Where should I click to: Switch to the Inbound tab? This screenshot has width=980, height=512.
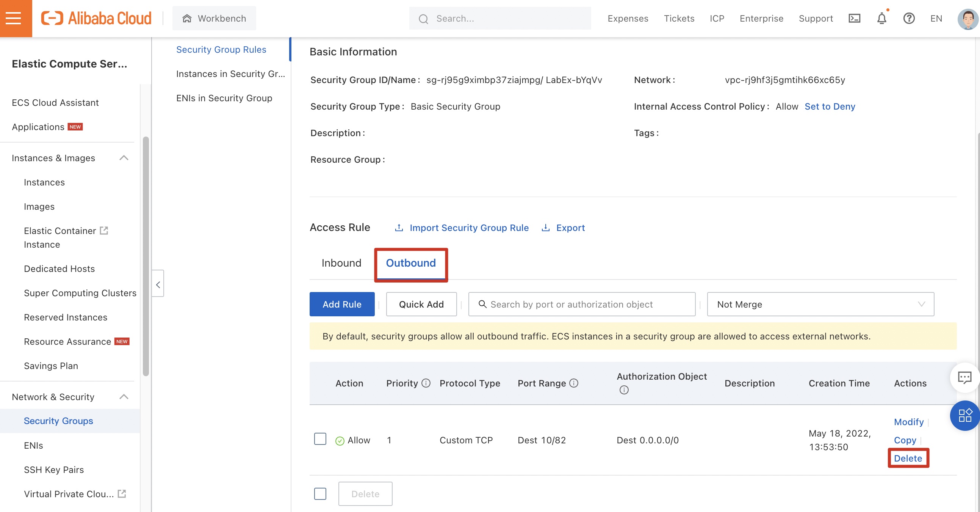[341, 263]
